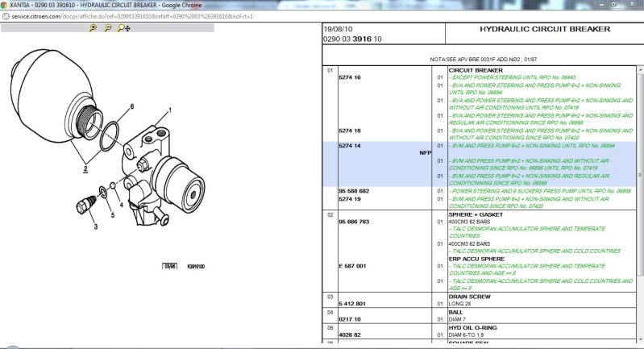The height and width of the screenshot is (349, 644).
Task: Select part number E 587 001
Action: click(x=352, y=266)
